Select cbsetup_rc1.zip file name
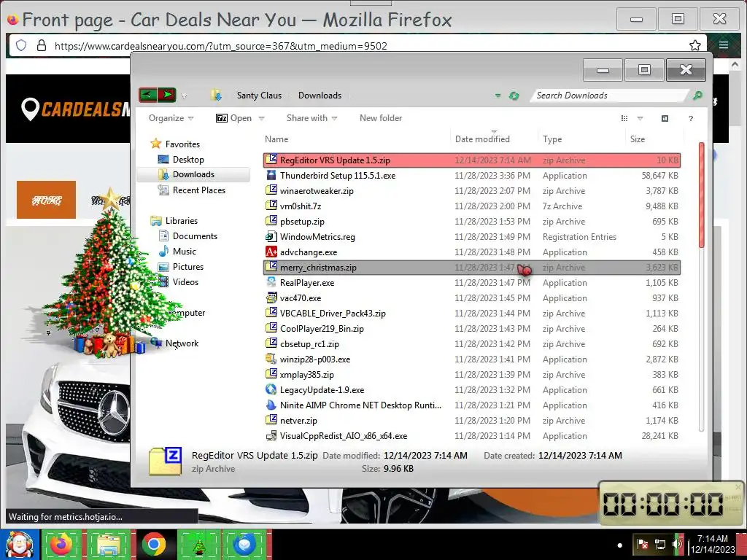 pyautogui.click(x=309, y=344)
